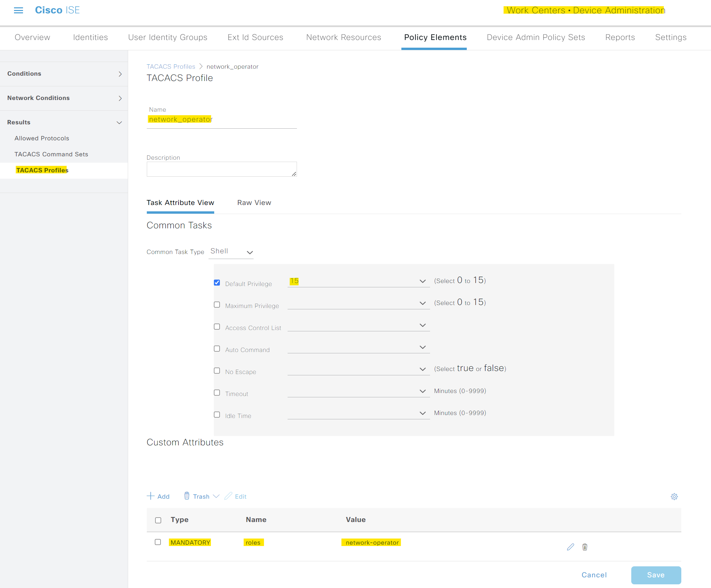
Task: Click the pencil icon in roles row
Action: pos(571,547)
